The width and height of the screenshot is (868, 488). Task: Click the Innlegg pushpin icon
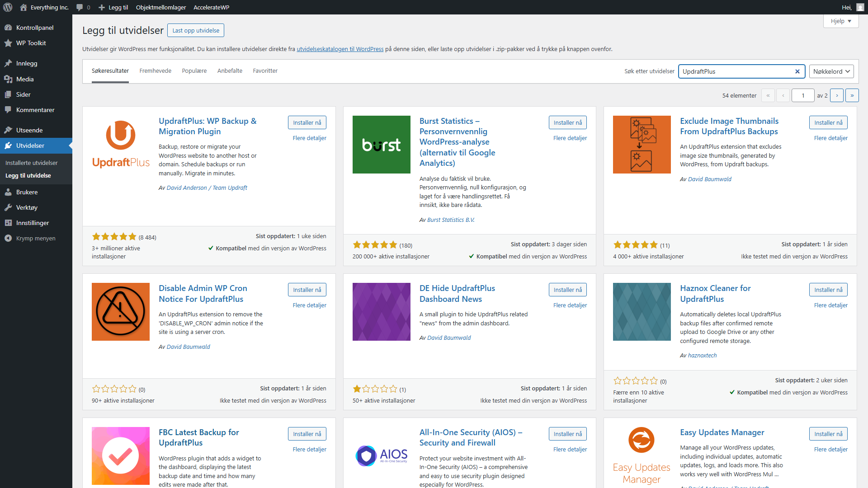click(8, 63)
